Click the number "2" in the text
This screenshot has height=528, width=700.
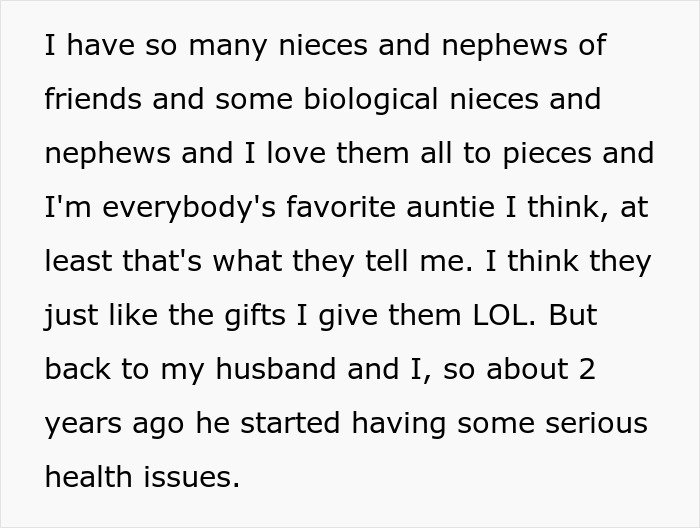(587, 370)
